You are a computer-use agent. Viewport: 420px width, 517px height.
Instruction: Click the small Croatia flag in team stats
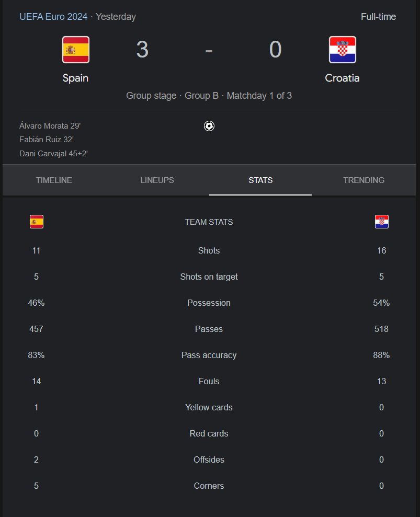(x=382, y=222)
